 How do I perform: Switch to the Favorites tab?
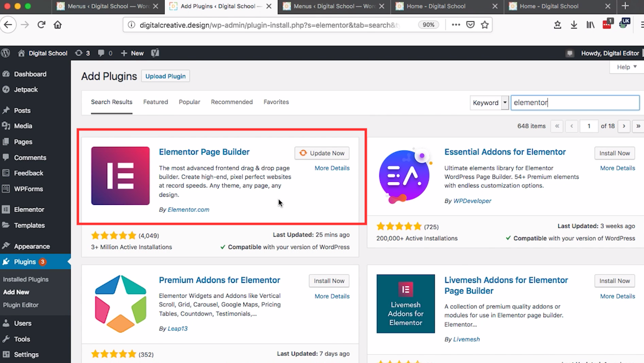point(276,102)
